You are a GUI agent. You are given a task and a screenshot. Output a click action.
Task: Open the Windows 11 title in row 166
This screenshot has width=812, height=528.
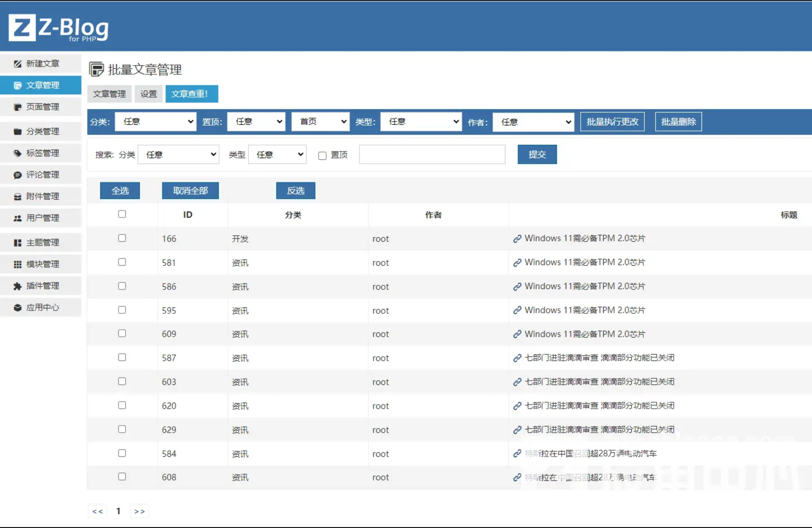pyautogui.click(x=585, y=239)
